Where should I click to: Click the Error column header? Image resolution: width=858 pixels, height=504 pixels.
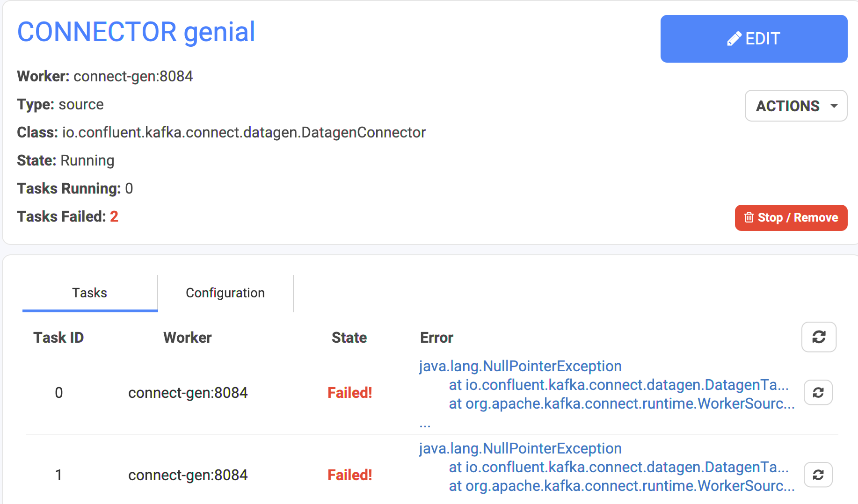[436, 338]
